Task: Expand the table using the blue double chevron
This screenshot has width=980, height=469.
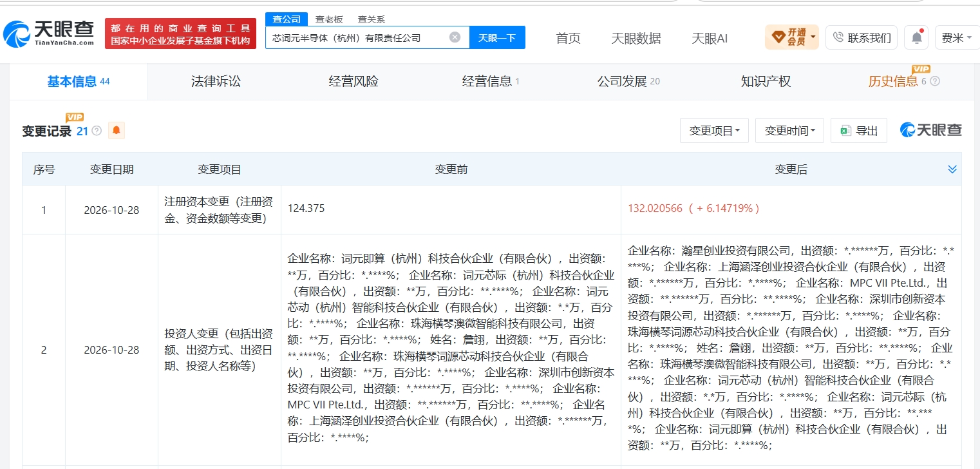Action: 952,169
